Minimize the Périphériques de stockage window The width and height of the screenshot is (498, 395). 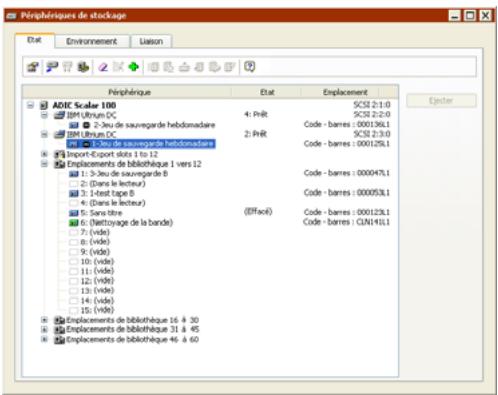455,16
